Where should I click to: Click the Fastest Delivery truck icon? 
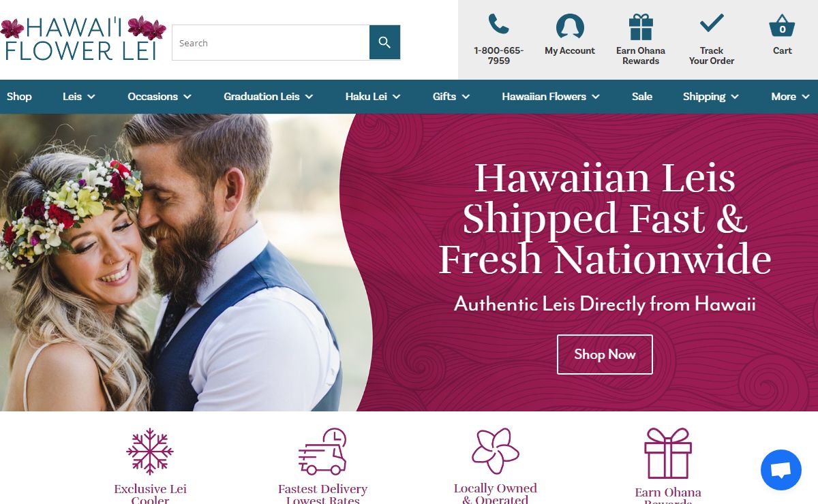click(322, 452)
